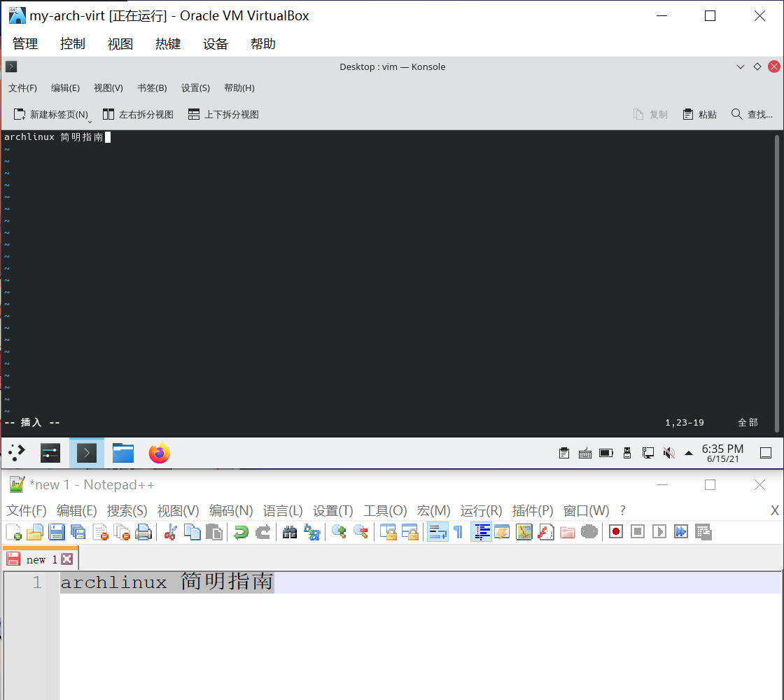Click the 左右拆分视图 split view button
784x700 pixels.
pyautogui.click(x=139, y=115)
